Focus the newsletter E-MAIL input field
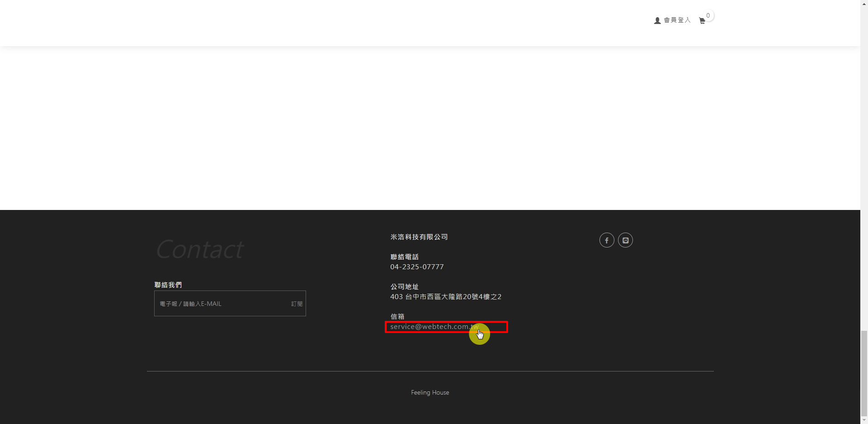868x424 pixels. tap(222, 304)
